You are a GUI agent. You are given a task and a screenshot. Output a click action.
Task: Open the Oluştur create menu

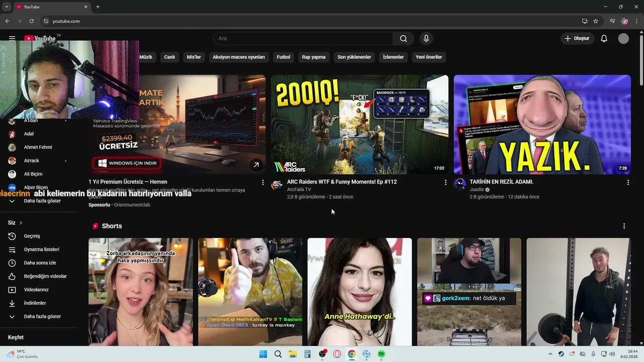577,39
